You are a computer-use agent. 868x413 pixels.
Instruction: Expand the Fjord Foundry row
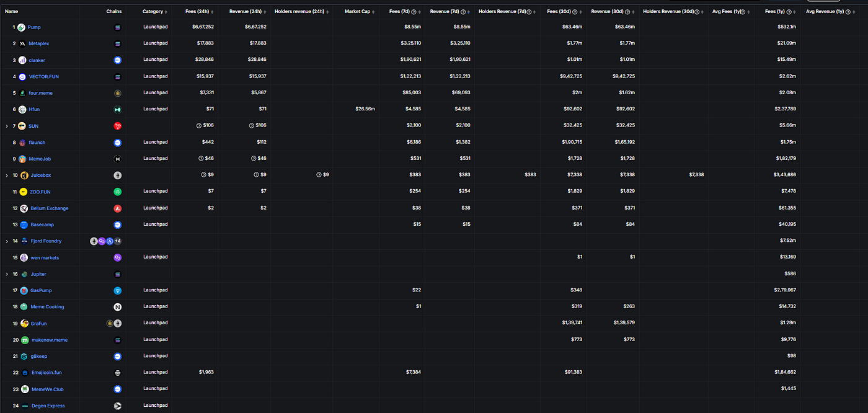click(7, 241)
